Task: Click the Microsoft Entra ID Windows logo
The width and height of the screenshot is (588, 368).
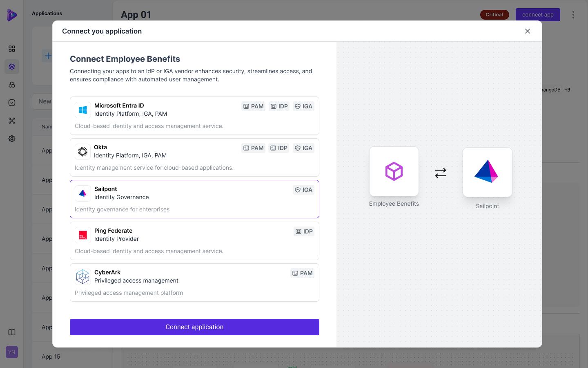Action: pos(83,110)
